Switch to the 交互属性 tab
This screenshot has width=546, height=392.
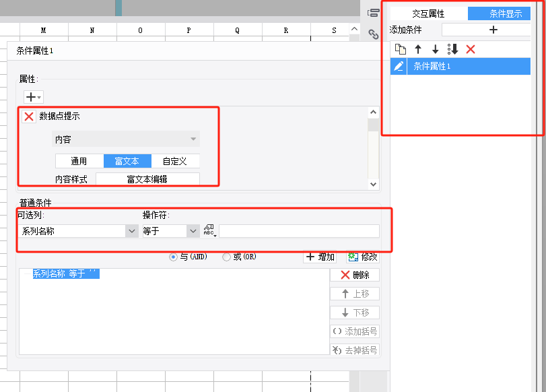coord(429,13)
